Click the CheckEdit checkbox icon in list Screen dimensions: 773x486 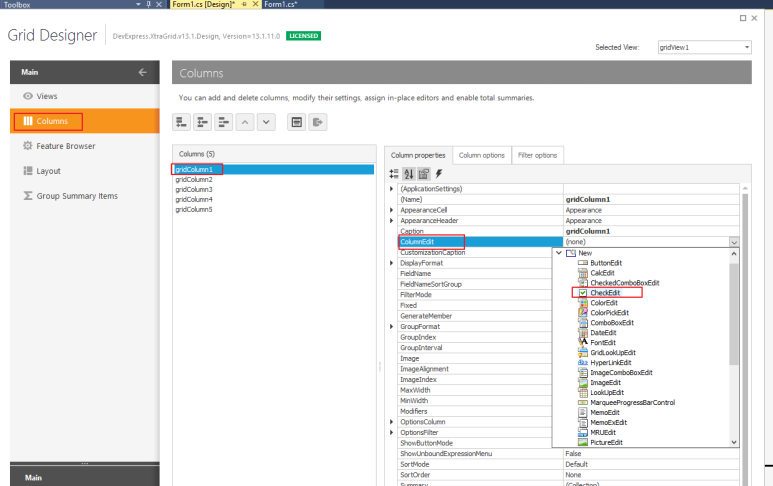583,293
